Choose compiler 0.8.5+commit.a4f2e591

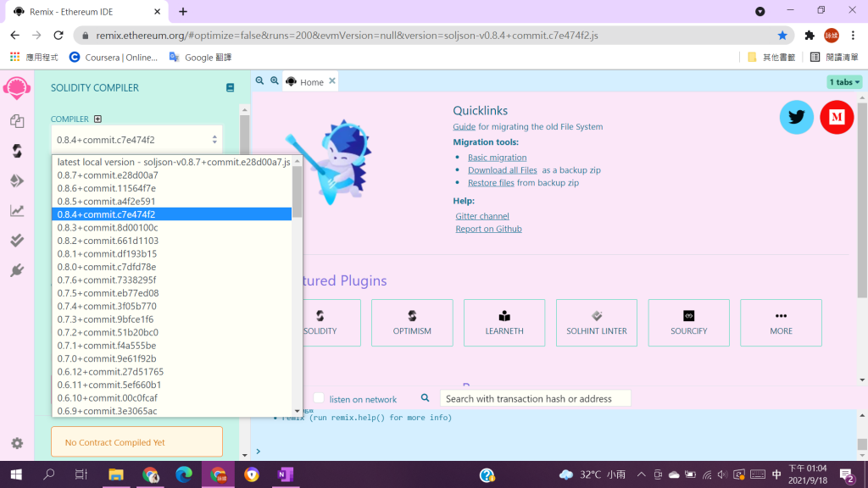tap(171, 202)
